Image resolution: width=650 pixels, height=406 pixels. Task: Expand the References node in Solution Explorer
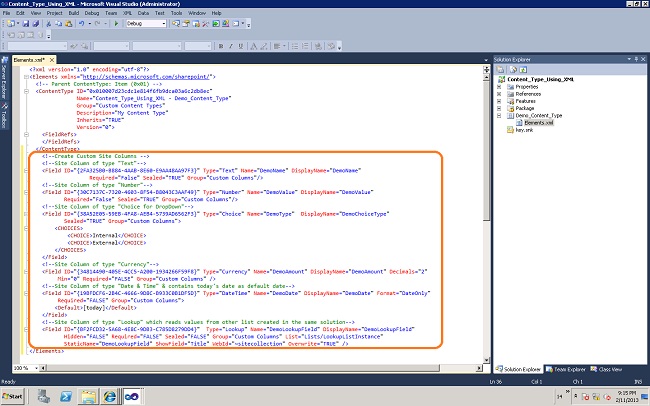(x=500, y=93)
